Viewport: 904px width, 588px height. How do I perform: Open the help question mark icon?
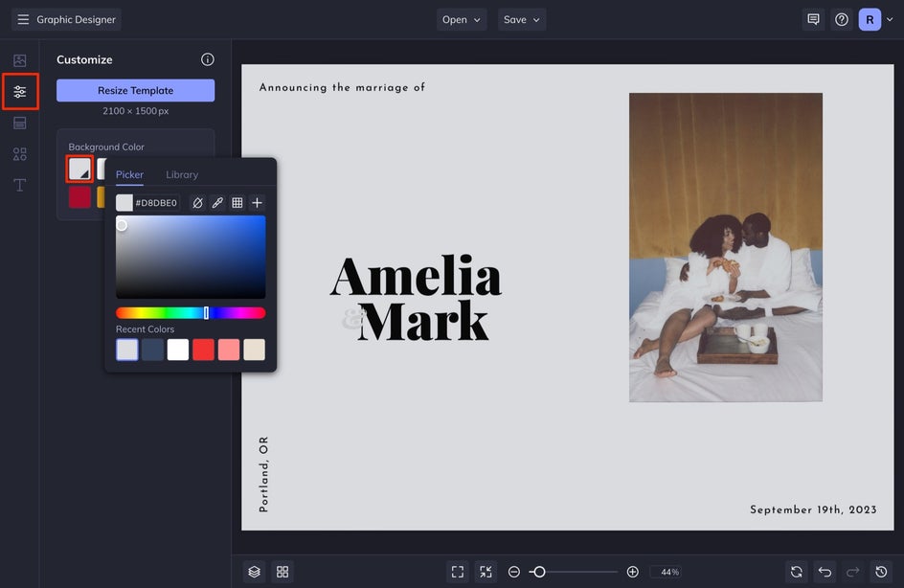pyautogui.click(x=842, y=19)
